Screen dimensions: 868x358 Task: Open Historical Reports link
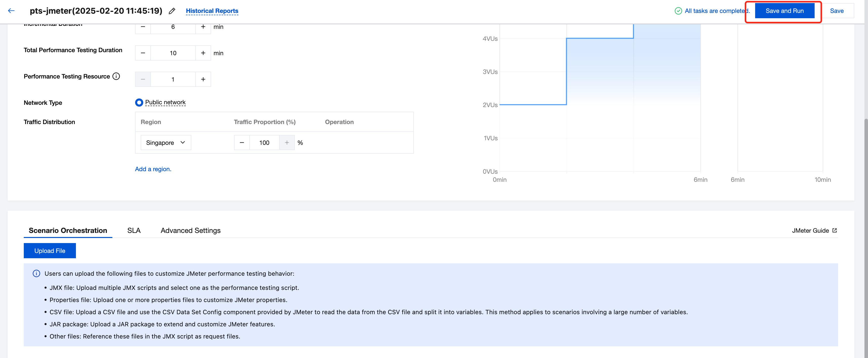click(x=212, y=11)
